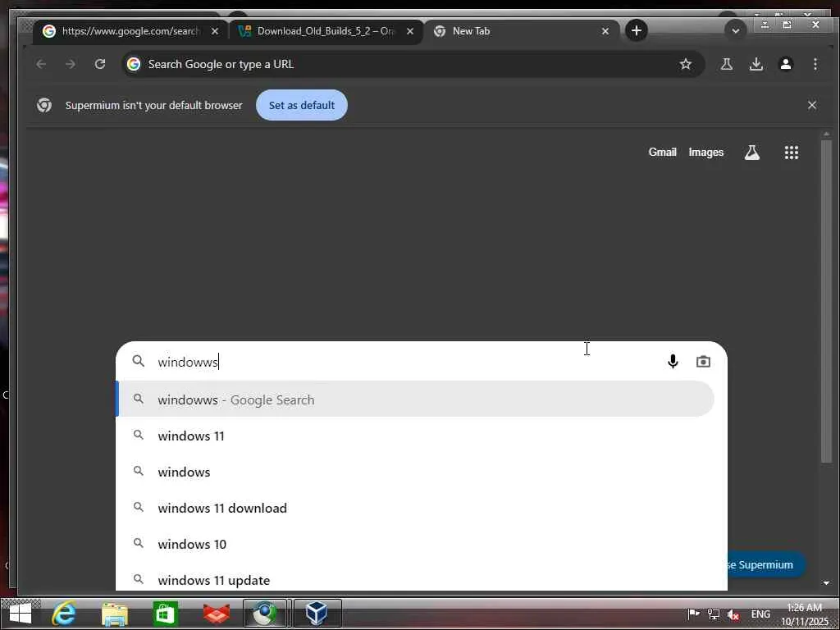The image size is (840, 630).
Task: Open the Store app on the taskbar
Action: tap(165, 614)
